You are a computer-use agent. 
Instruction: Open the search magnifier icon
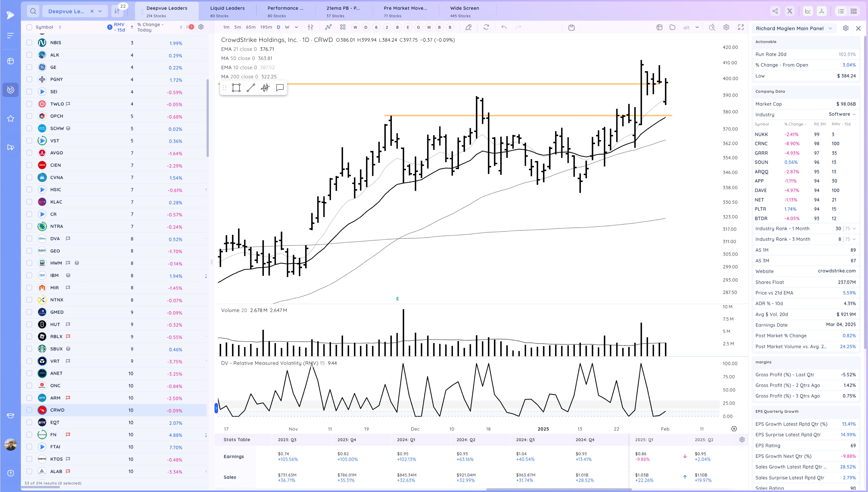coord(33,11)
